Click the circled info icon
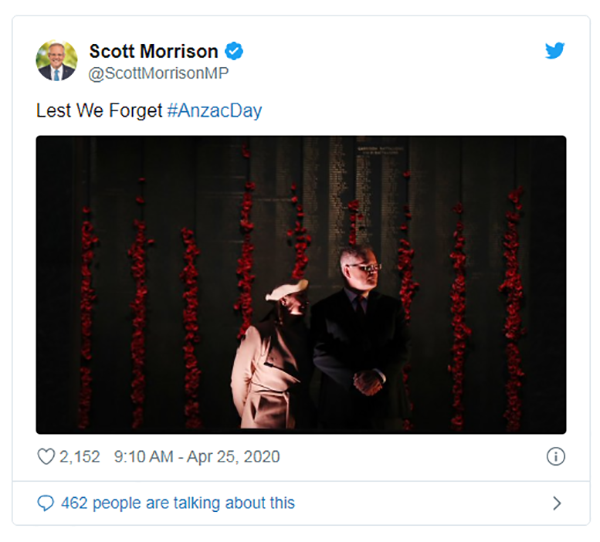The image size is (600, 542). (x=556, y=456)
